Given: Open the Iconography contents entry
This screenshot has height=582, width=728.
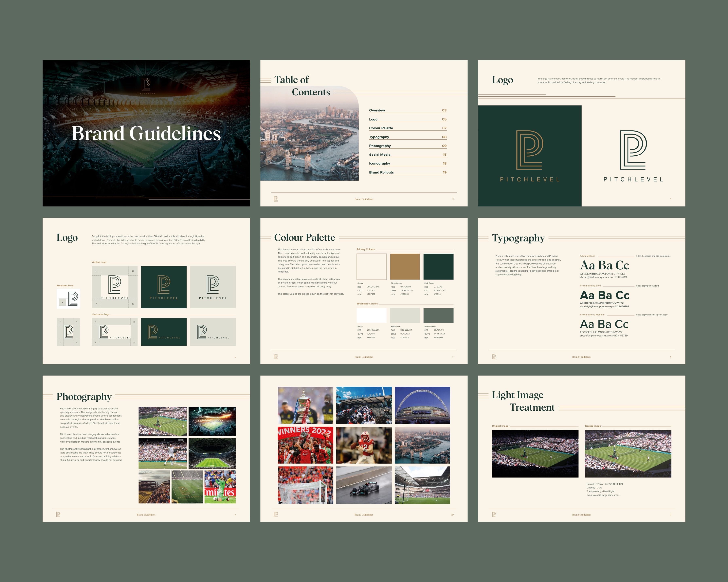Looking at the screenshot, I should 408,163.
